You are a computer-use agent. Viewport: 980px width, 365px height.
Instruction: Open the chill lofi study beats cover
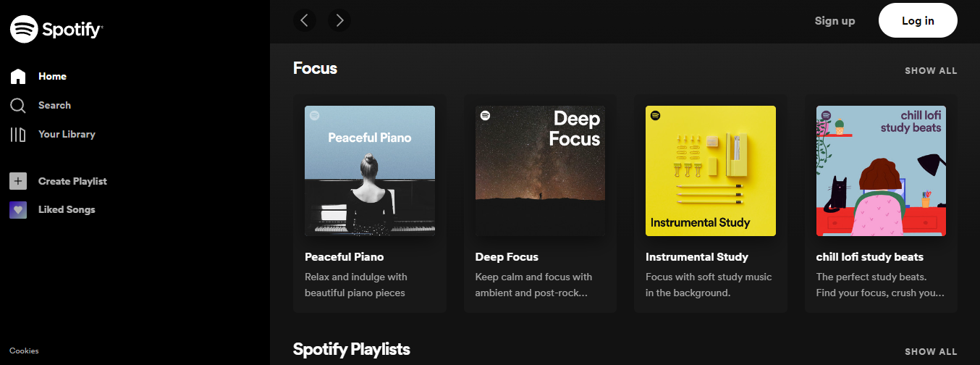coord(881,171)
